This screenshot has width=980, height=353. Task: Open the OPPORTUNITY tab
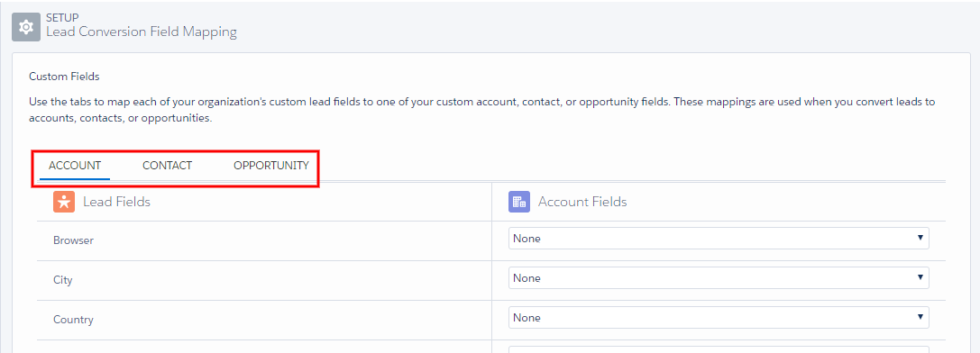(271, 166)
